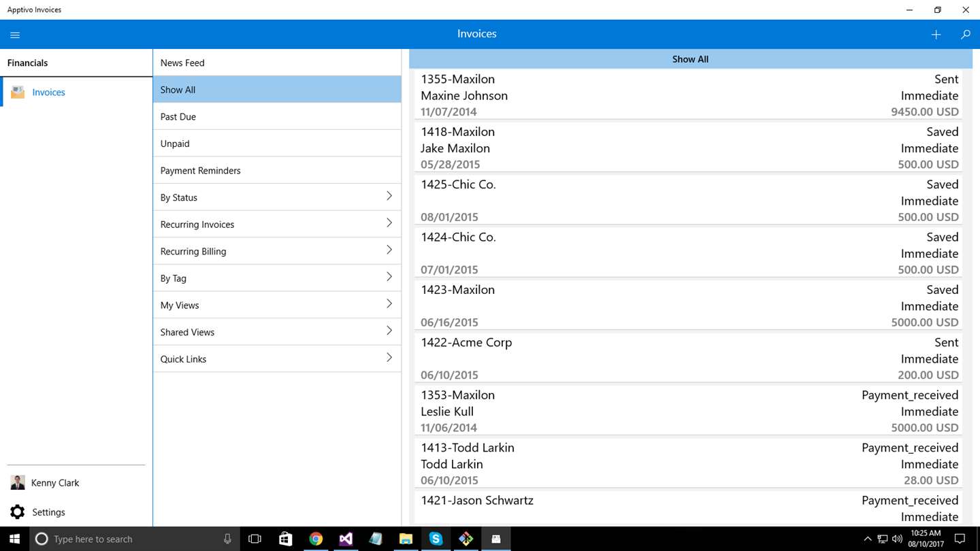The height and width of the screenshot is (551, 980).
Task: Click customer name Jake Maxilon
Action: point(455,148)
